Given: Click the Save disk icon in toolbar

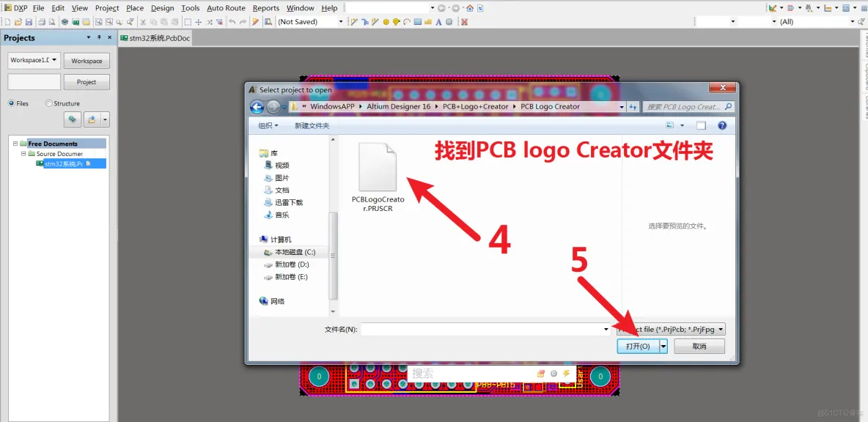Looking at the screenshot, I should coord(29,21).
